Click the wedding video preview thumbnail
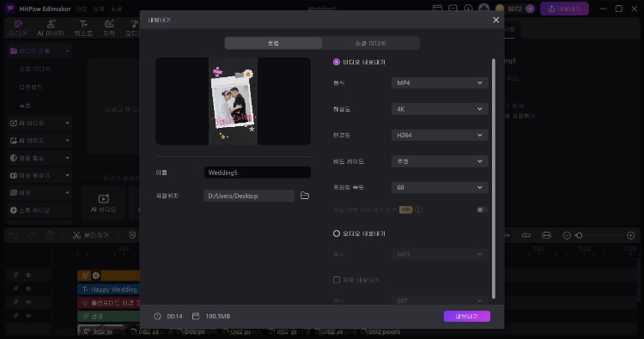 point(233,101)
